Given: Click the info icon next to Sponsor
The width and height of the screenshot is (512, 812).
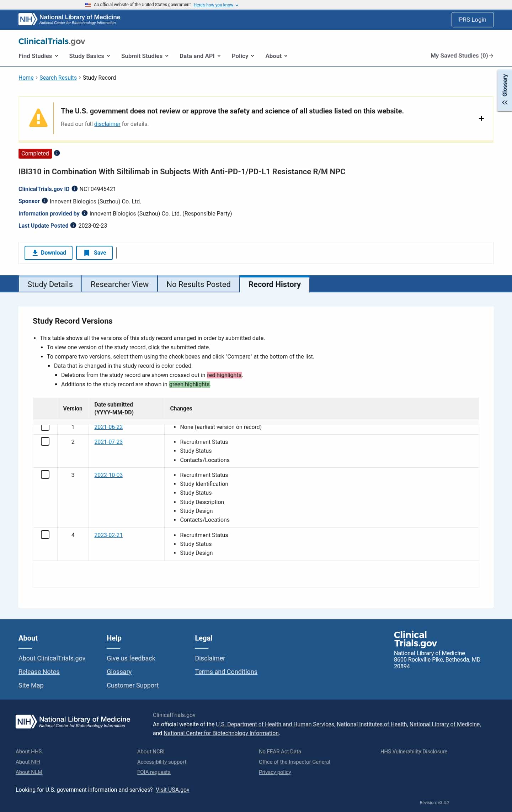Looking at the screenshot, I should [x=45, y=201].
